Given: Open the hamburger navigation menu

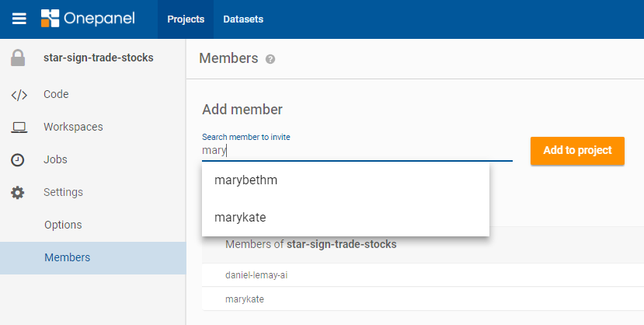Looking at the screenshot, I should 19,19.
